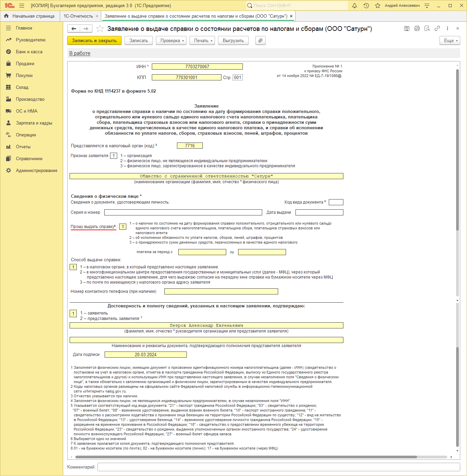The height and width of the screenshot is (476, 467).
Task: Copy link via chain icon
Action: 437,28
